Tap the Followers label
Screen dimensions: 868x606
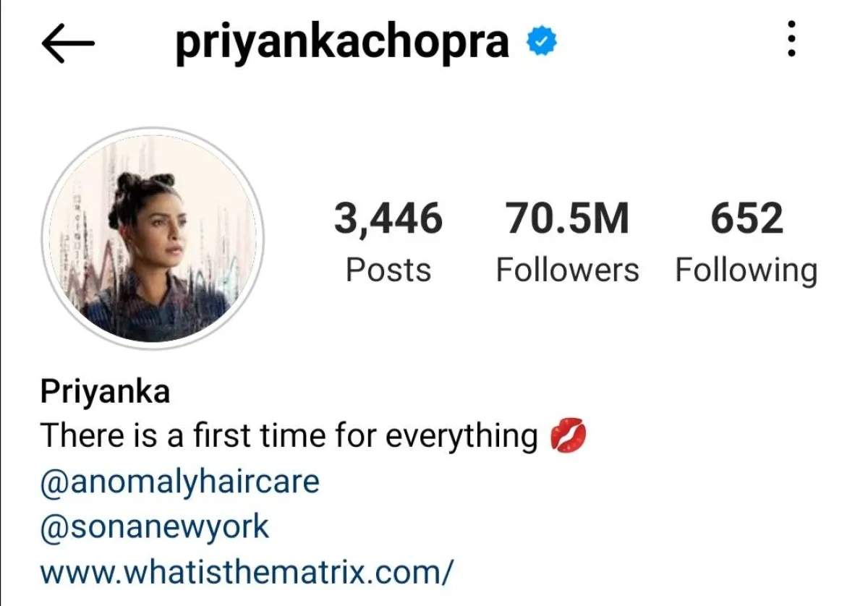click(x=567, y=270)
